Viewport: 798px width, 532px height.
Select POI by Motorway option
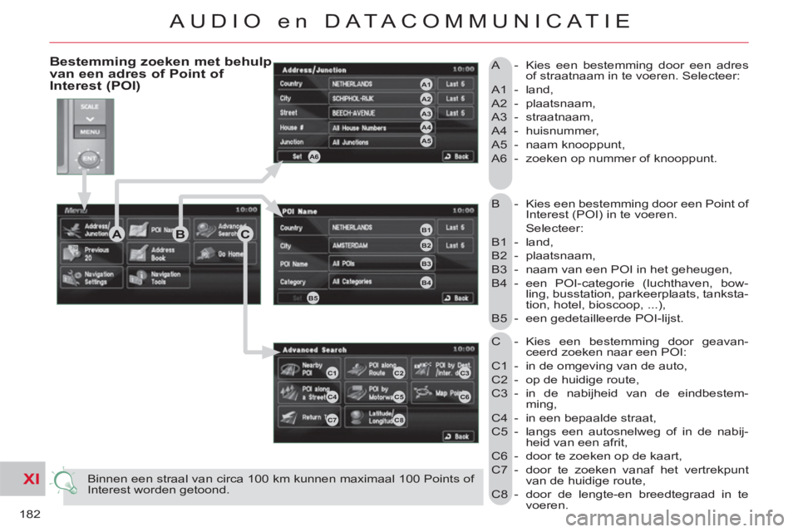[x=376, y=393]
